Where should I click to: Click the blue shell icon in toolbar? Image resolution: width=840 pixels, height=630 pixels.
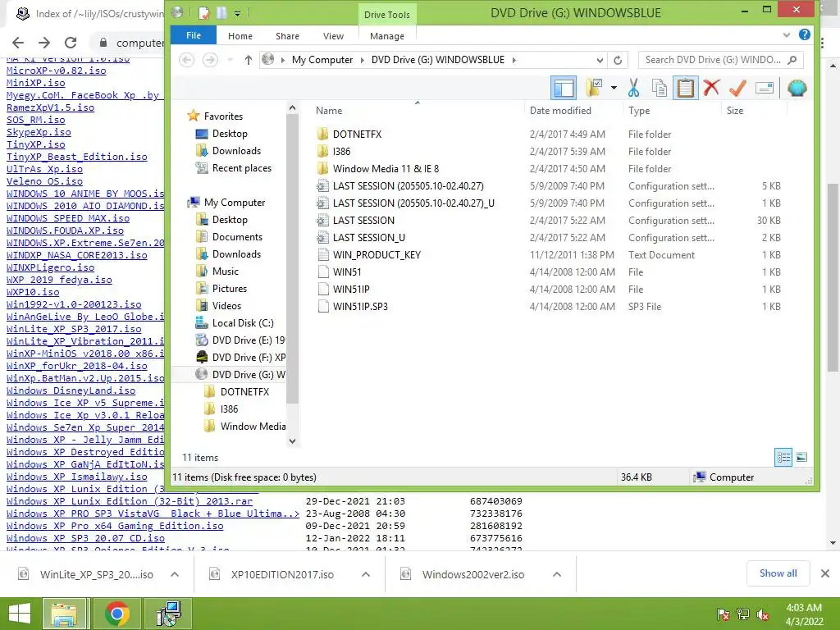coord(797,88)
